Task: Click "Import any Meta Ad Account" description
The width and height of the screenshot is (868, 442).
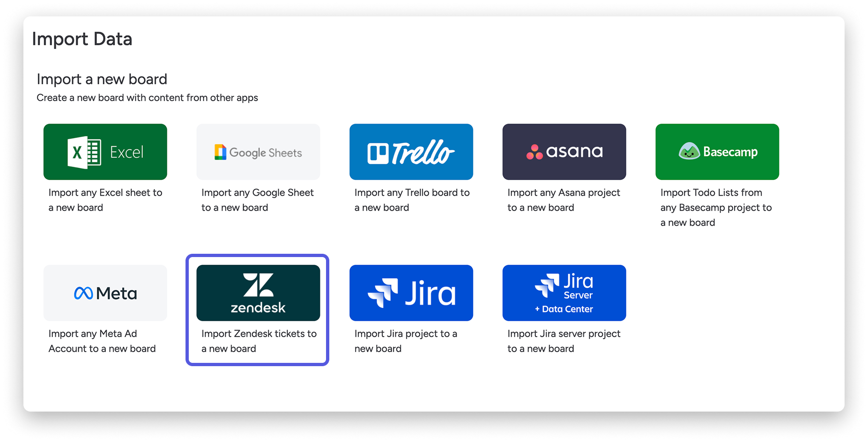Action: click(x=102, y=341)
